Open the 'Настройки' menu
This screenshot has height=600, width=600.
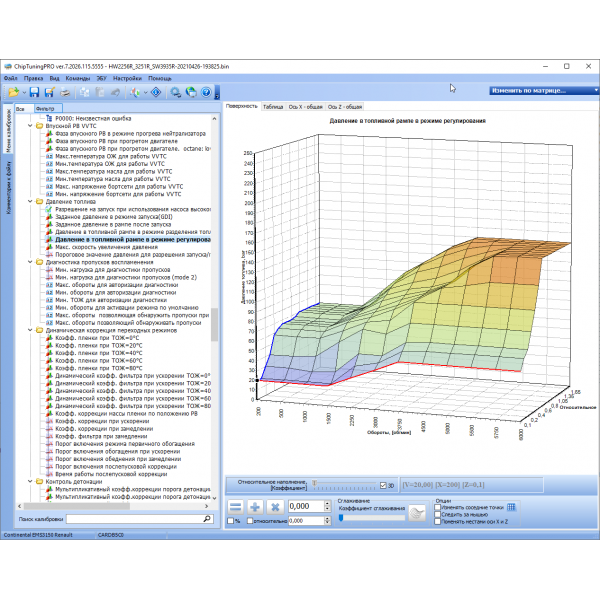coord(127,77)
